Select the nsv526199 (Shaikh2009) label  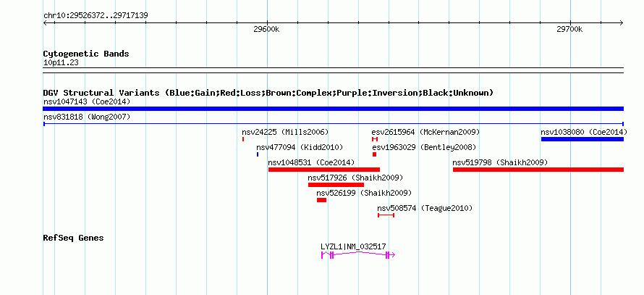click(364, 193)
